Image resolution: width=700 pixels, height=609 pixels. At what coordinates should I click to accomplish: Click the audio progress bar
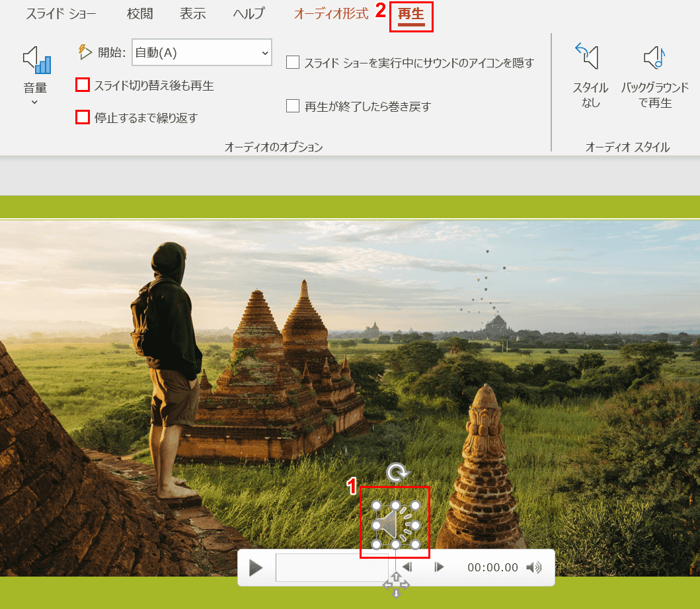[332, 567]
